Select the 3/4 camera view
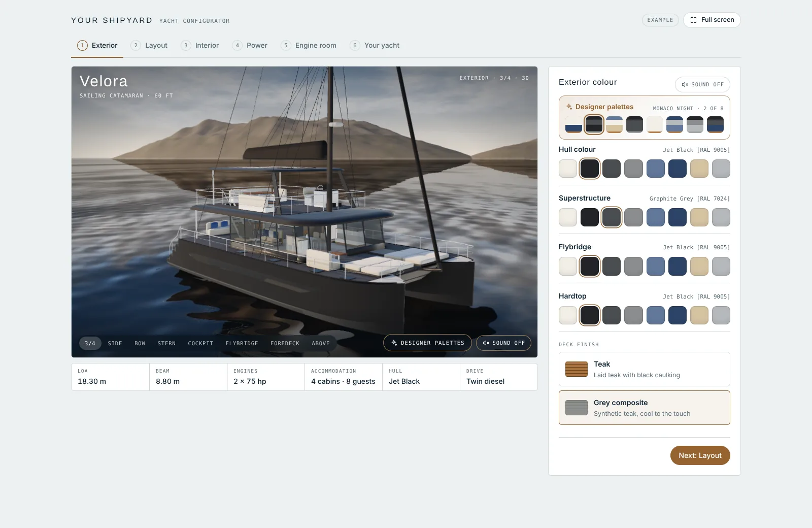The height and width of the screenshot is (528, 812). pos(90,343)
